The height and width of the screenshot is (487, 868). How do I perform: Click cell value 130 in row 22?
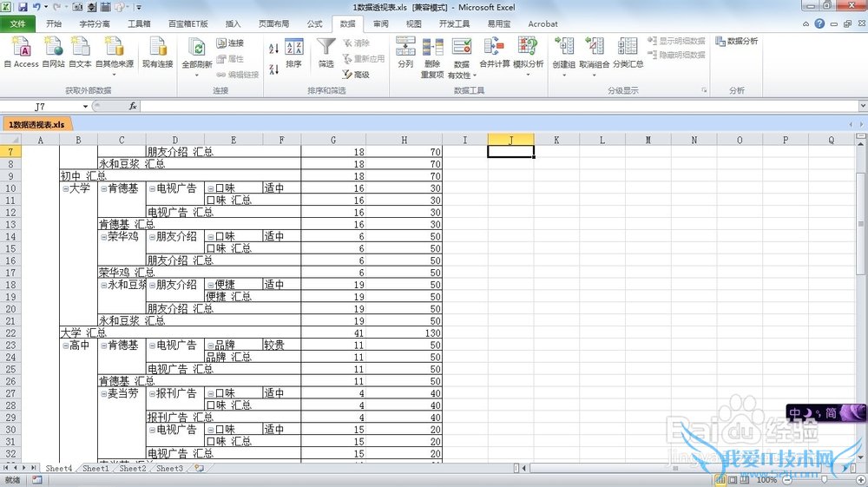click(404, 333)
